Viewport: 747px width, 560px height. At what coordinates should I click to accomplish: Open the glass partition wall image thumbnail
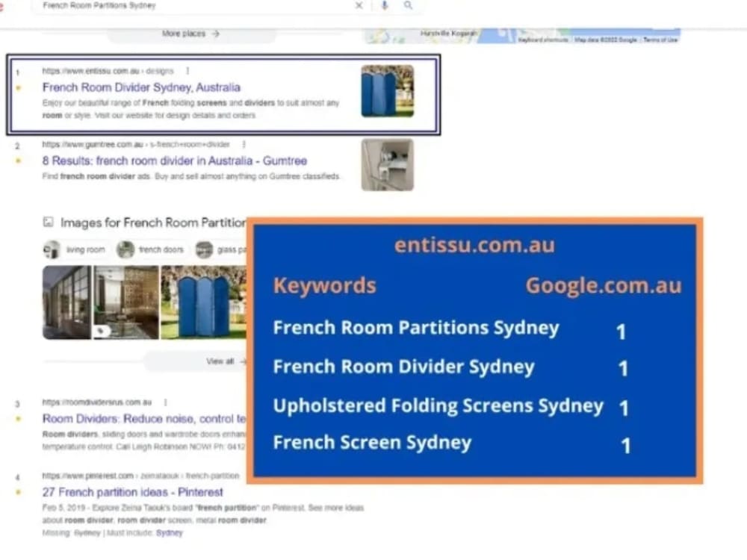(66, 303)
